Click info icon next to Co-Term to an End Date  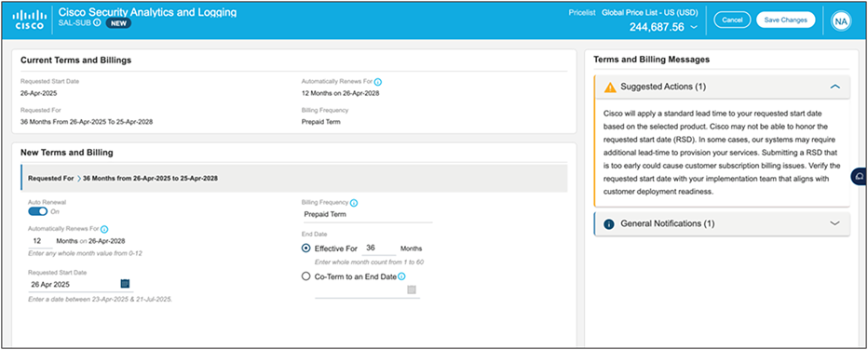coord(402,277)
